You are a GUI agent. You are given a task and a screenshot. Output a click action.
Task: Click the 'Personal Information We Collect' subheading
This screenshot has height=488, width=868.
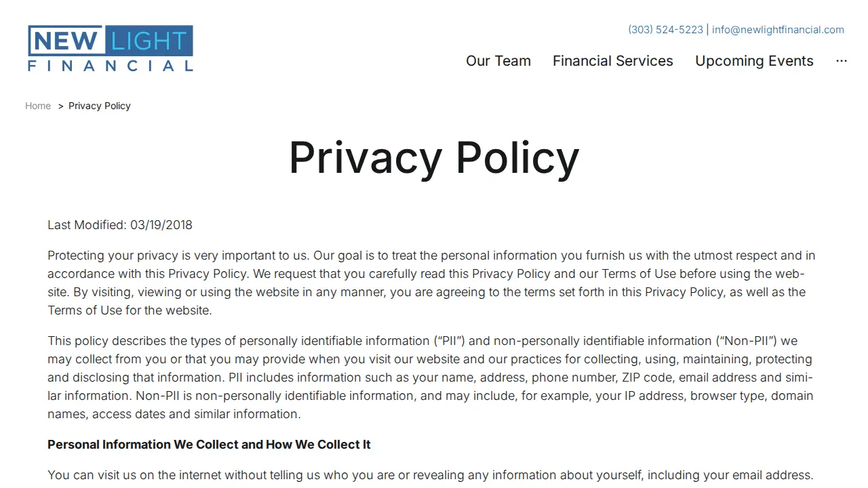pyautogui.click(x=209, y=445)
